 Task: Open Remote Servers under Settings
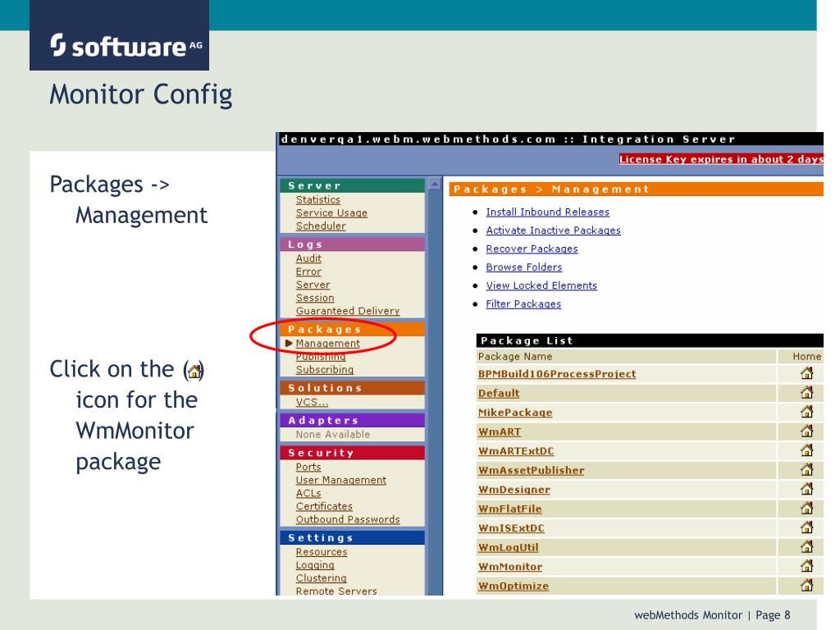coord(336,591)
